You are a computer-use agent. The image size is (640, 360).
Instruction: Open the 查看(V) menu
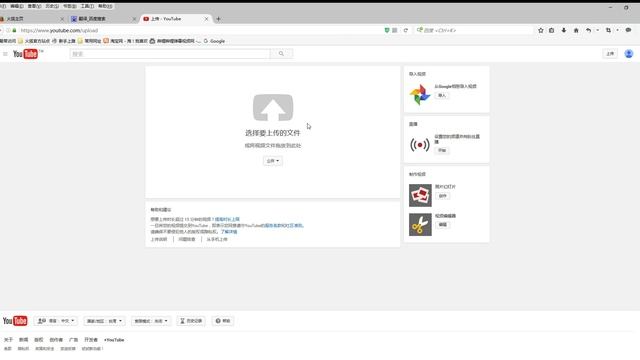[x=34, y=6]
